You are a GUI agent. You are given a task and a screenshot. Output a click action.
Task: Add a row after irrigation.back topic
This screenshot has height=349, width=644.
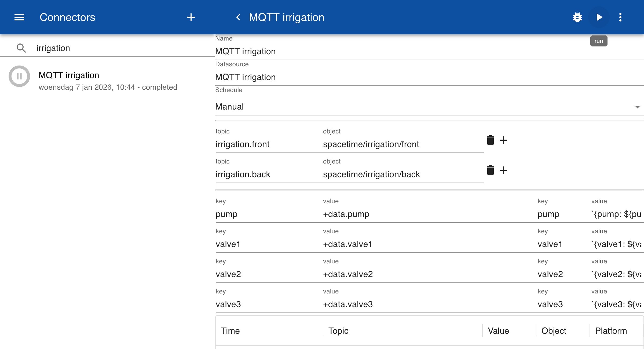tap(503, 170)
